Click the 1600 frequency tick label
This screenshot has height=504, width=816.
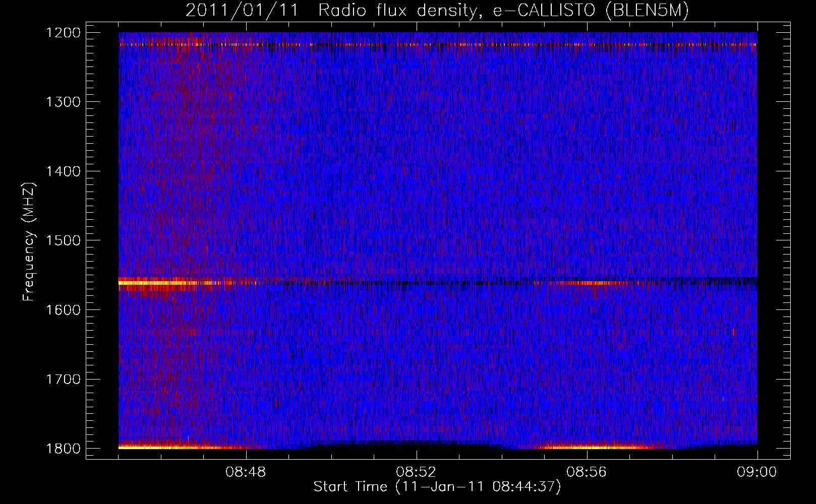click(x=63, y=310)
